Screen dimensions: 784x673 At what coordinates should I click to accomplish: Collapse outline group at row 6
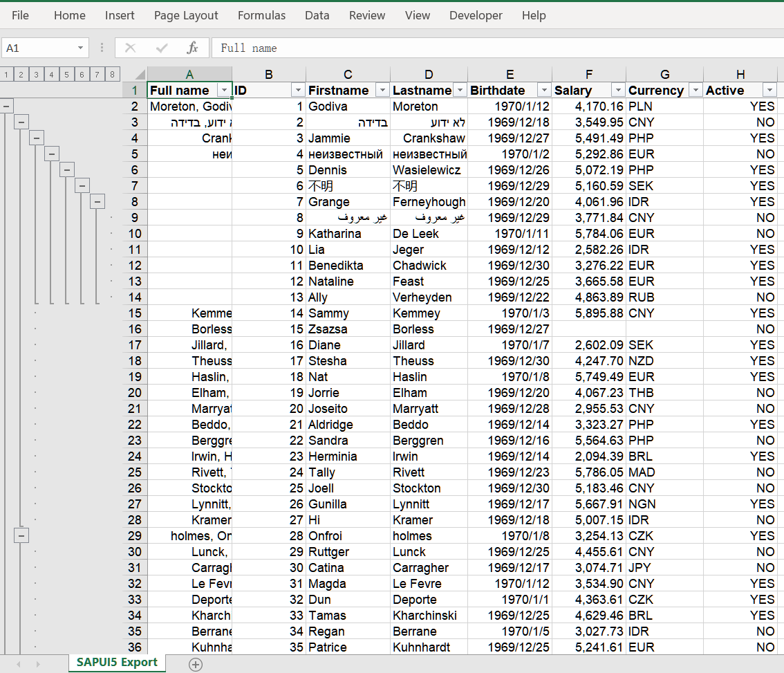tap(67, 170)
